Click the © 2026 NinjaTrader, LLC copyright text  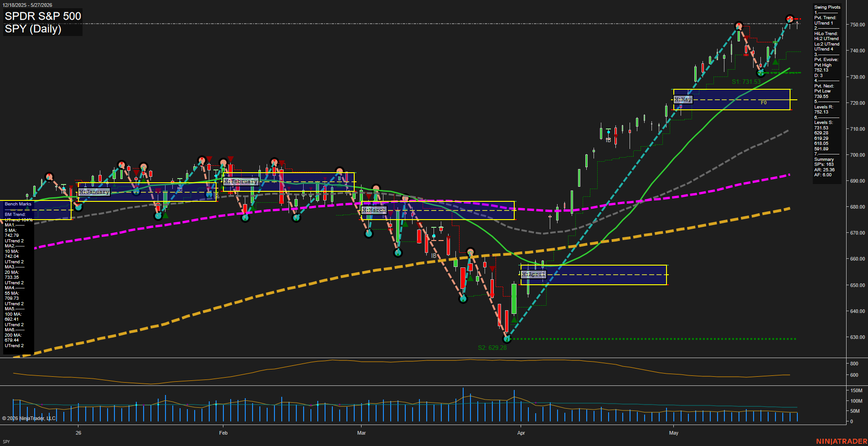tap(29, 418)
